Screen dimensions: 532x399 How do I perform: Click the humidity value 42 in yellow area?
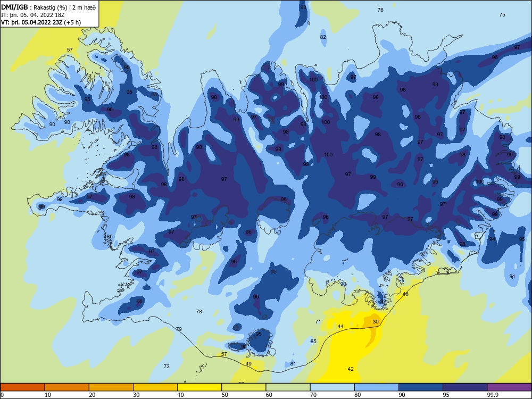point(351,369)
